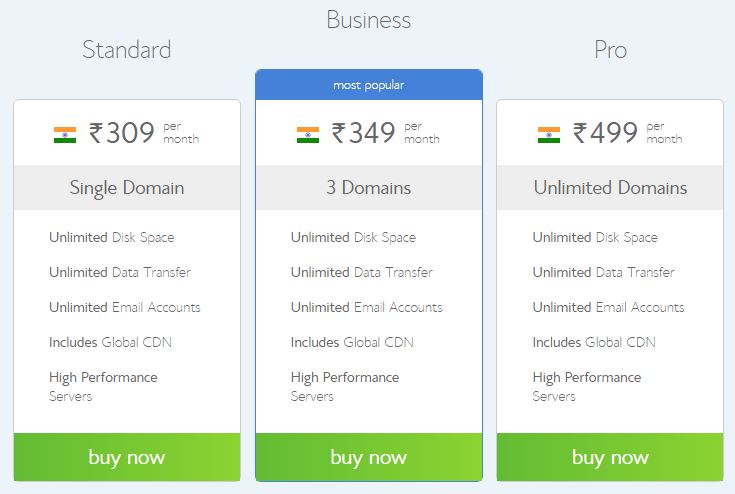Select the Pro plan heading
735x494 pixels.
coord(610,49)
